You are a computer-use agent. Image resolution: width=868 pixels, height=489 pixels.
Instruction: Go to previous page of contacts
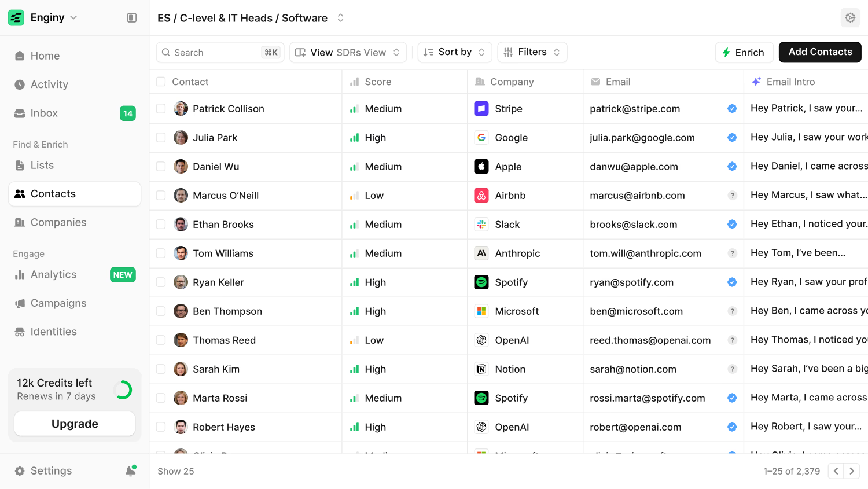(x=836, y=471)
